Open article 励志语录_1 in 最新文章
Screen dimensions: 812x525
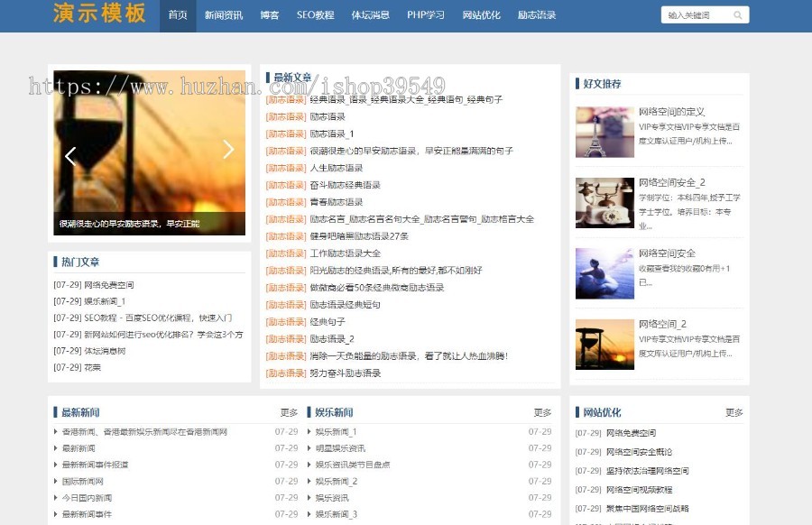tap(332, 134)
